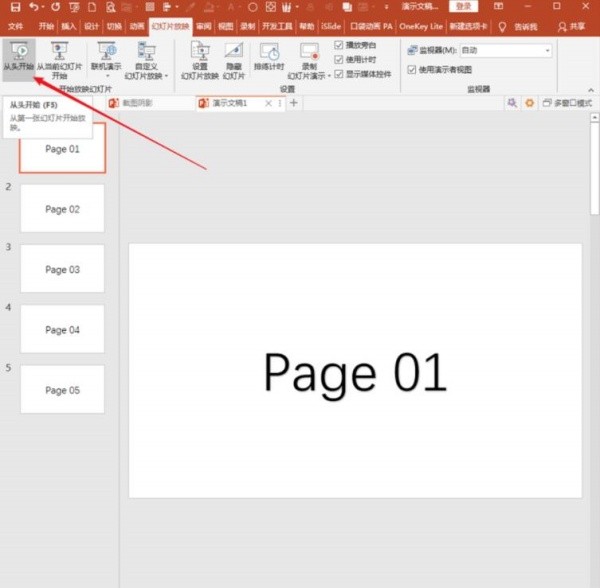Screen dimensions: 600x588
Task: Toggle 使用计时 use timings checkbox
Action: [x=339, y=59]
